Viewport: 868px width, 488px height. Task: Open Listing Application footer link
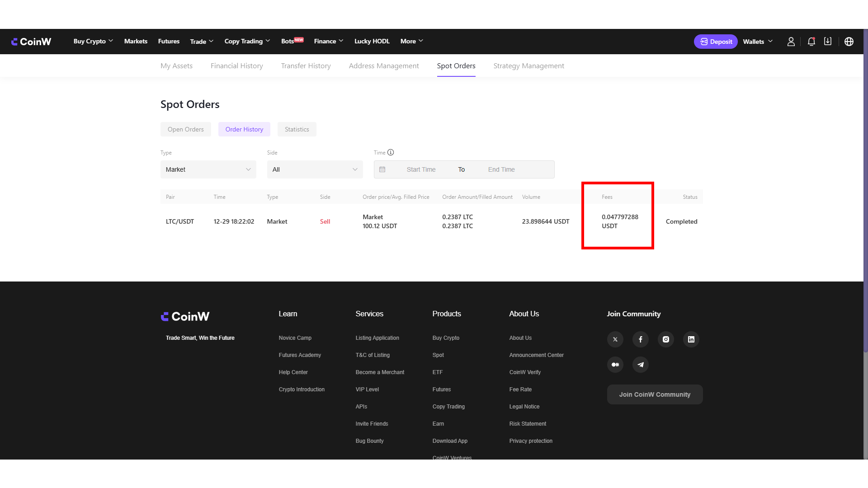pos(377,338)
